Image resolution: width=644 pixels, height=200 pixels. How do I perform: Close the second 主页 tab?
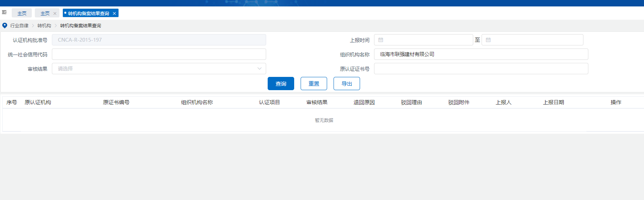55,13
